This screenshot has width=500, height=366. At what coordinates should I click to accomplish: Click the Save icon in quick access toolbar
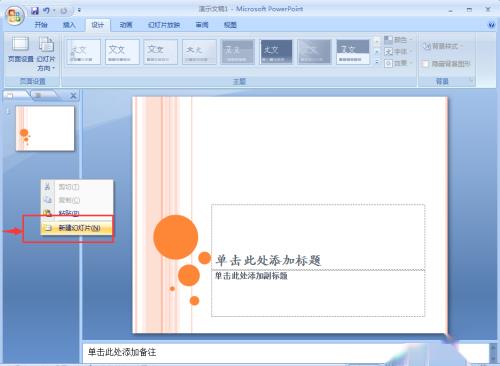point(35,11)
